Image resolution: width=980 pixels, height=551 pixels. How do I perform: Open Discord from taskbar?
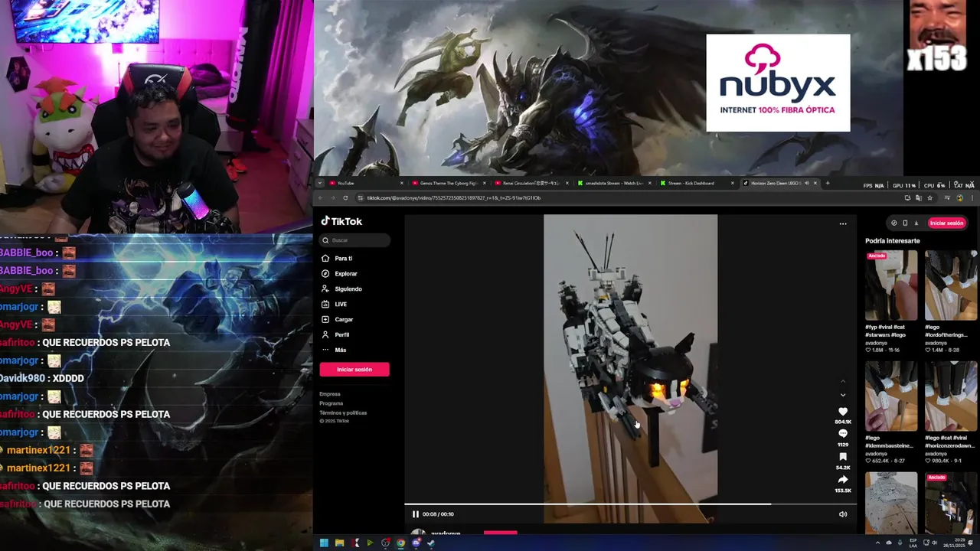[x=416, y=543]
